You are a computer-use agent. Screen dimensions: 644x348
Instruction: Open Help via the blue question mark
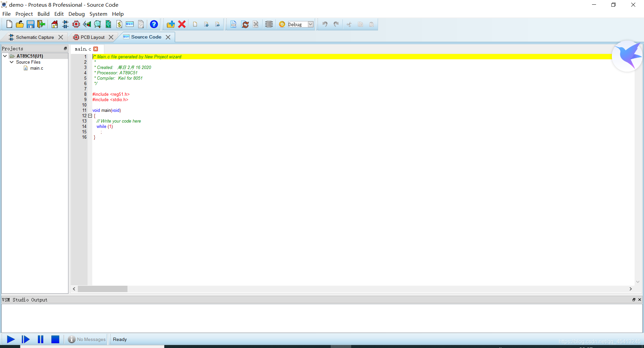[x=154, y=24]
